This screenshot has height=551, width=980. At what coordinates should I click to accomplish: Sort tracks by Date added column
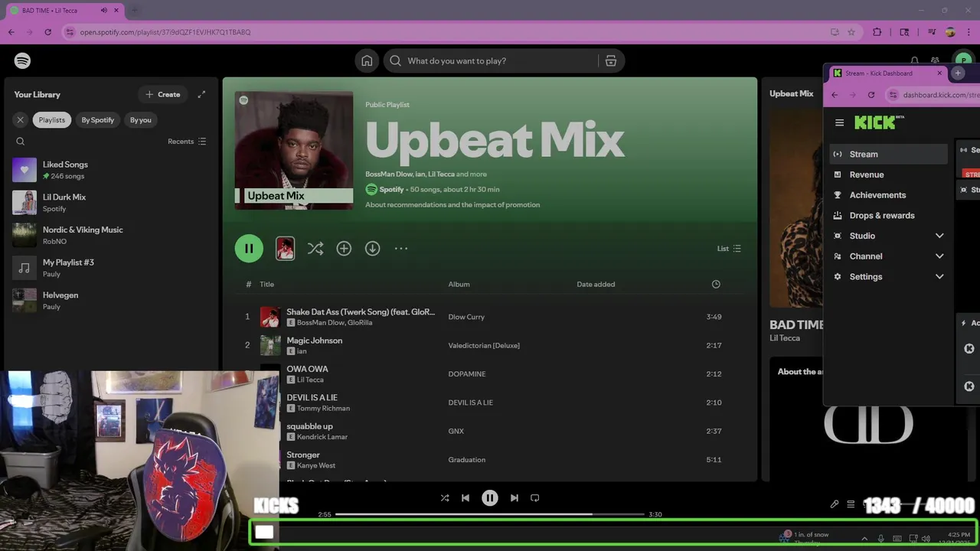pyautogui.click(x=596, y=284)
